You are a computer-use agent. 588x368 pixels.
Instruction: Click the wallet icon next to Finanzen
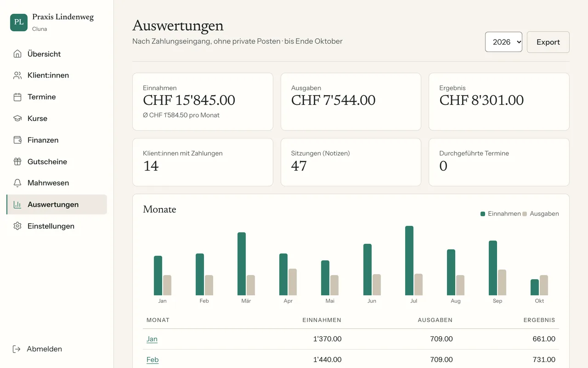click(x=17, y=140)
